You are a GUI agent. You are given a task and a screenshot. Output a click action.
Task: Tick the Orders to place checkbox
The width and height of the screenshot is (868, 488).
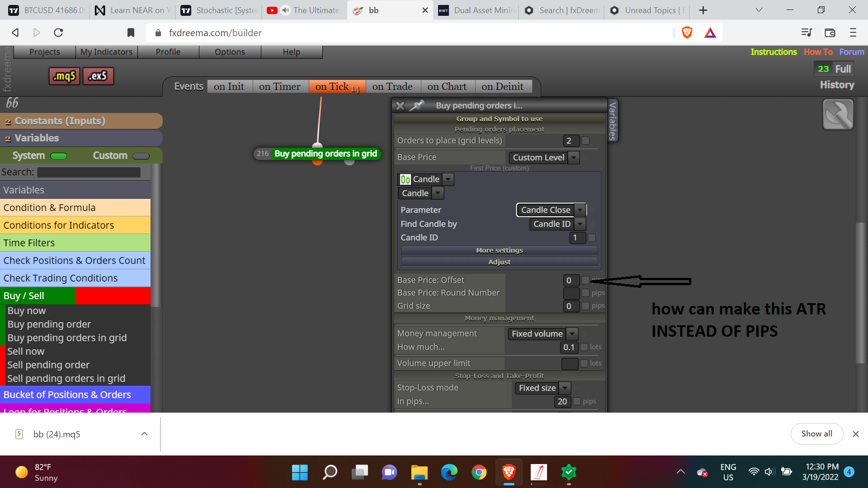(x=585, y=141)
